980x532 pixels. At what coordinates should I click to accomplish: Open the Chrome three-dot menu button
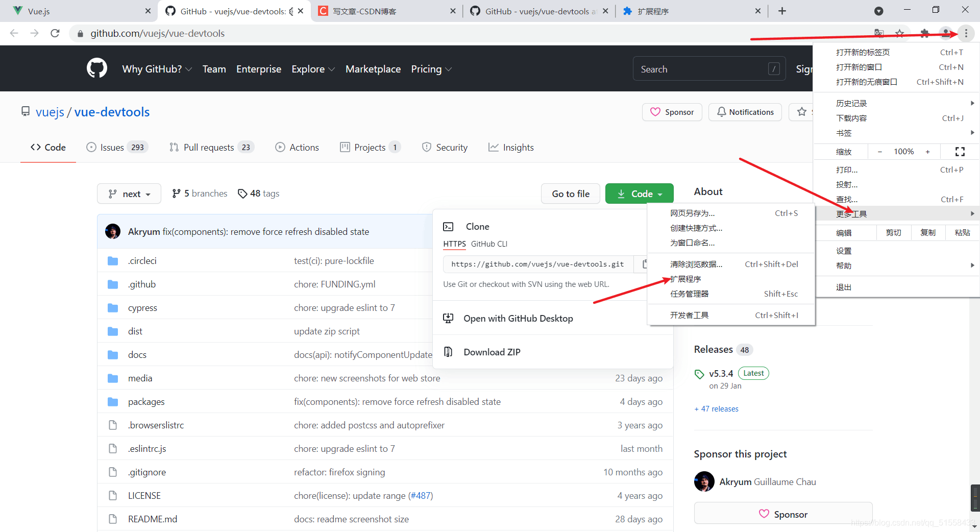coord(966,33)
